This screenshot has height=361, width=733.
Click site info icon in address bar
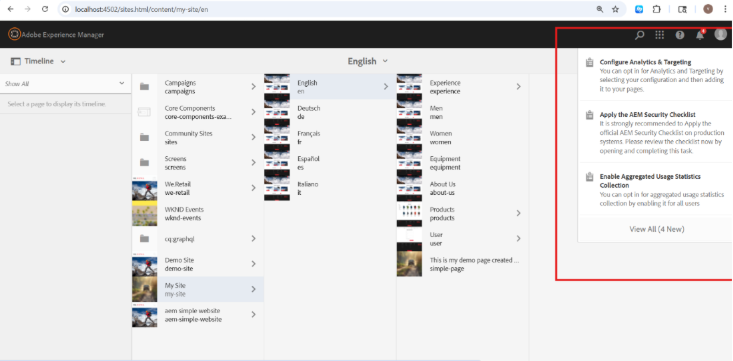[x=66, y=9]
